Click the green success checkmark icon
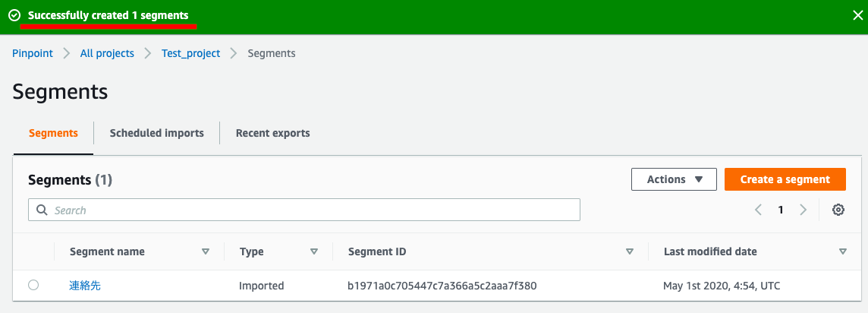This screenshot has width=868, height=313. pyautogui.click(x=14, y=15)
